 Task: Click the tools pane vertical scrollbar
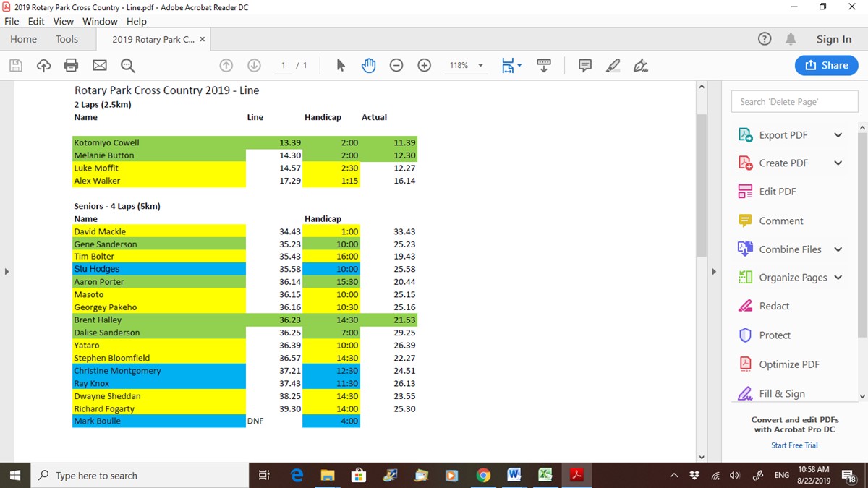pyautogui.click(x=862, y=234)
